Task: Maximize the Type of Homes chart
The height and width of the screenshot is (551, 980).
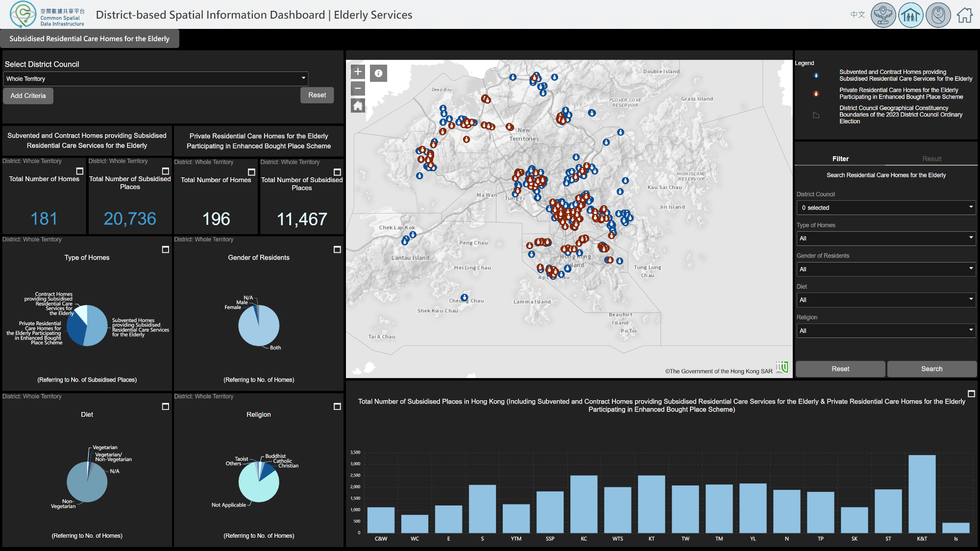Action: pyautogui.click(x=166, y=250)
